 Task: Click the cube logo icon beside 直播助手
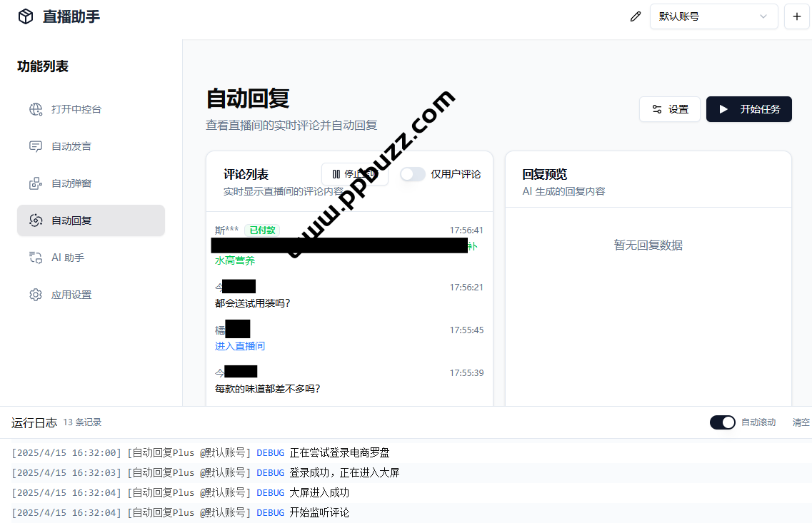click(x=26, y=16)
